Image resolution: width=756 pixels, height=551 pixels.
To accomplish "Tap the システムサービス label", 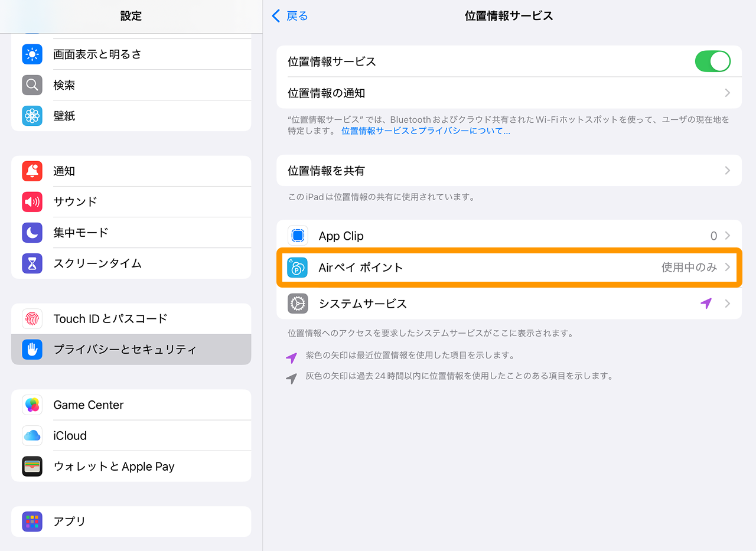I will tap(363, 304).
